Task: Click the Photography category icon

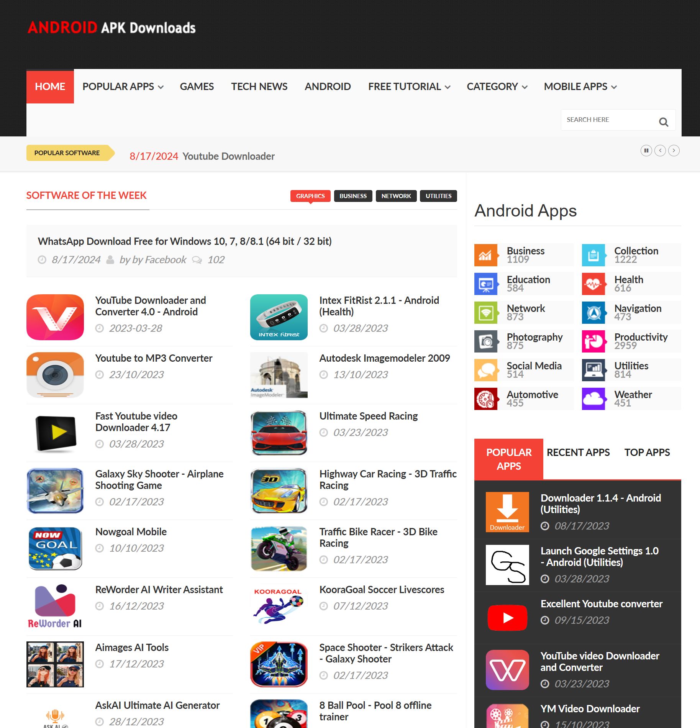Action: [486, 341]
